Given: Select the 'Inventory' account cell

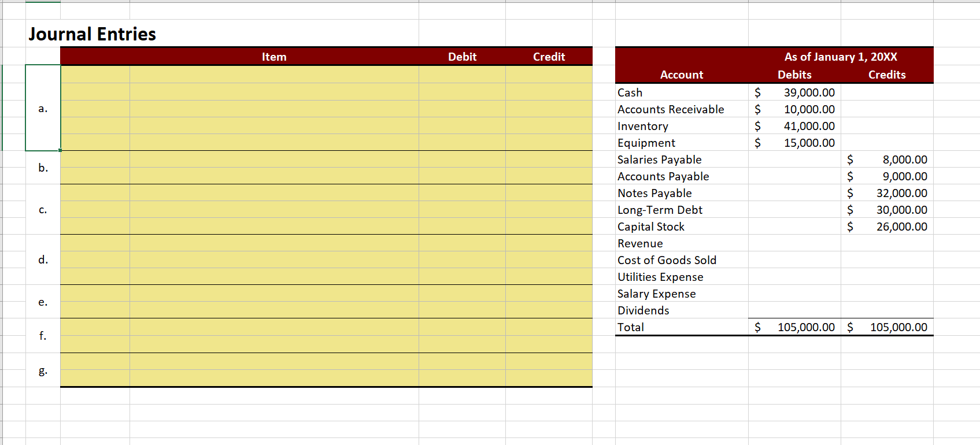Looking at the screenshot, I should tap(682, 126).
